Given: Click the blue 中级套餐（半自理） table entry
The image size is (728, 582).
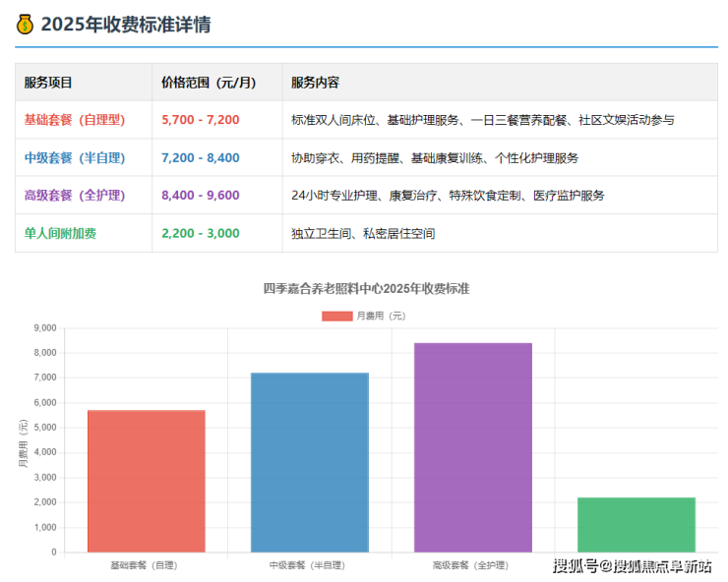Looking at the screenshot, I should 75,157.
